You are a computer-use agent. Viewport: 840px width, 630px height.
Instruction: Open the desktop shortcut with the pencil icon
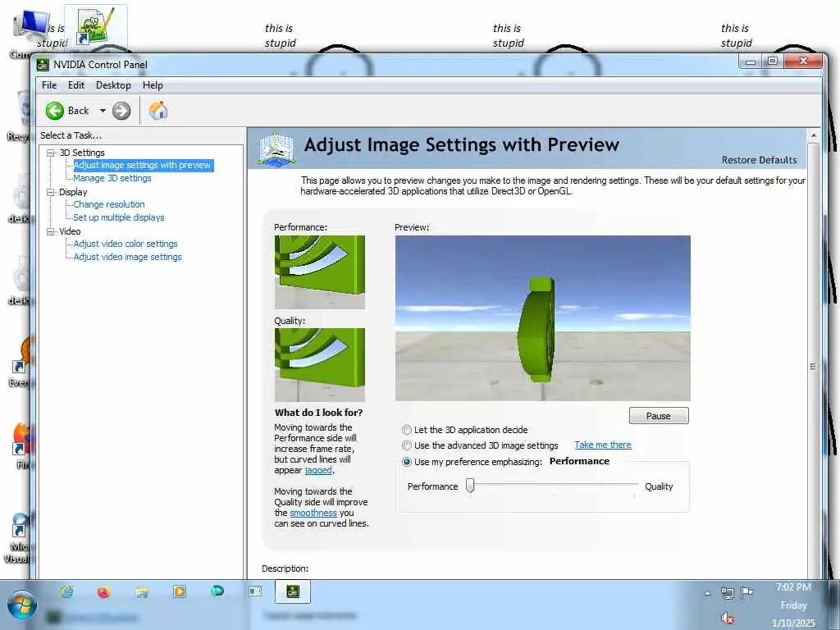[95, 27]
